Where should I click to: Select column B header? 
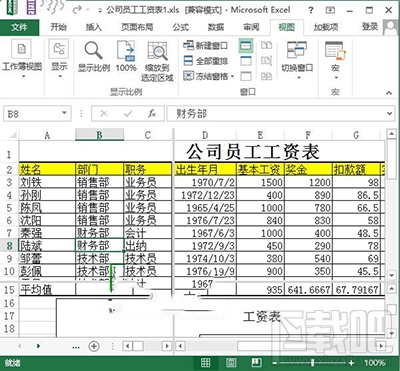pos(99,135)
